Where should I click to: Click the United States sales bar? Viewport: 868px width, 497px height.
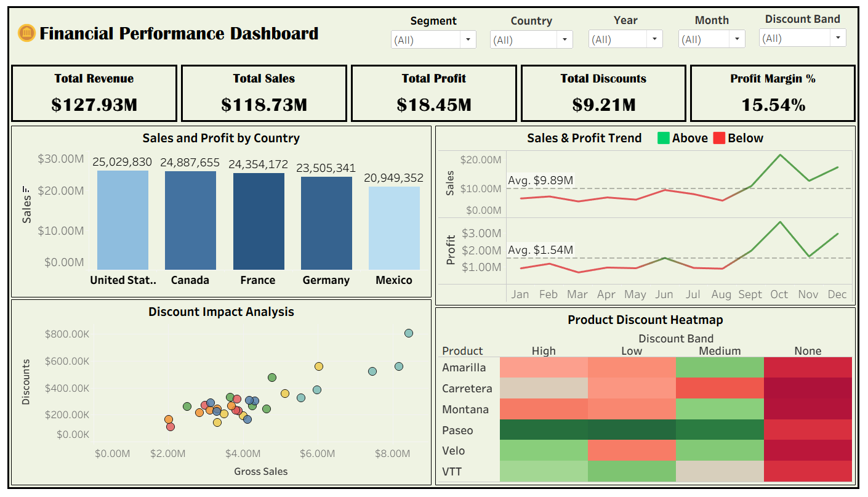point(123,220)
